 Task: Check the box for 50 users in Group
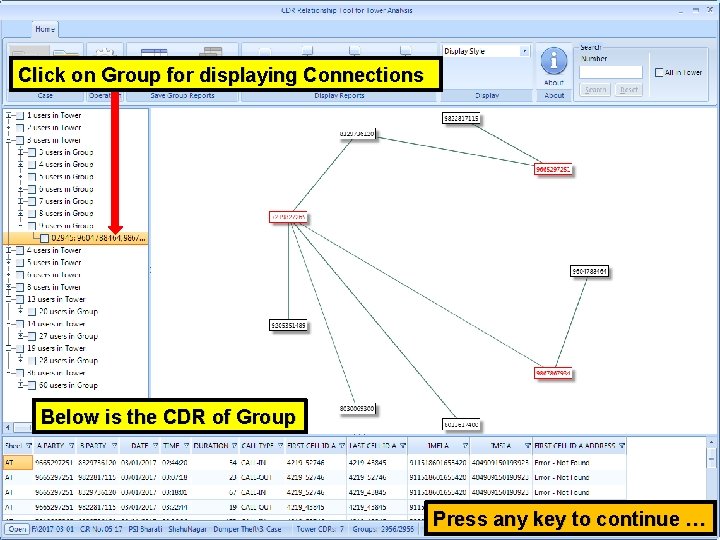click(x=32, y=386)
